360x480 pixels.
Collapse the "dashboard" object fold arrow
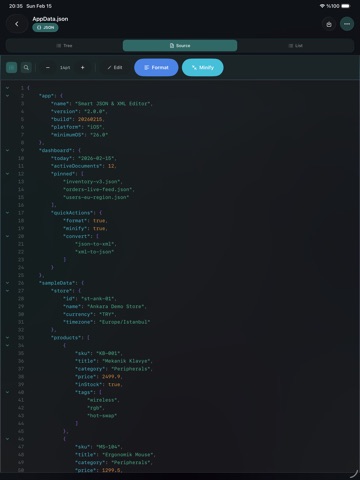click(7, 150)
